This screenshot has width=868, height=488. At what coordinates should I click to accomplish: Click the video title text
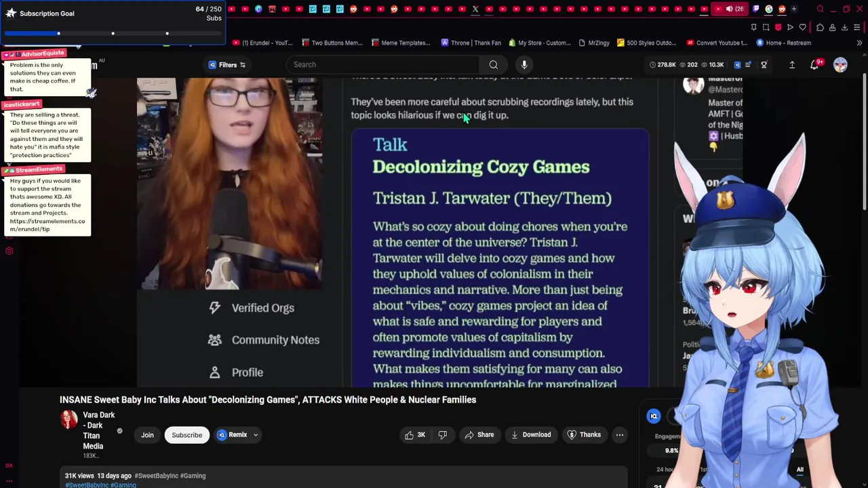click(x=268, y=400)
